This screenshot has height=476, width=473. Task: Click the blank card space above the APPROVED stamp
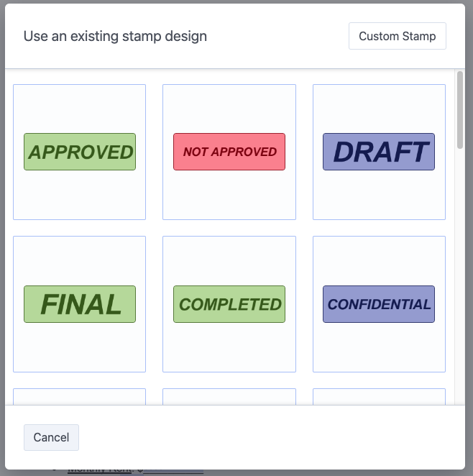tap(80, 108)
